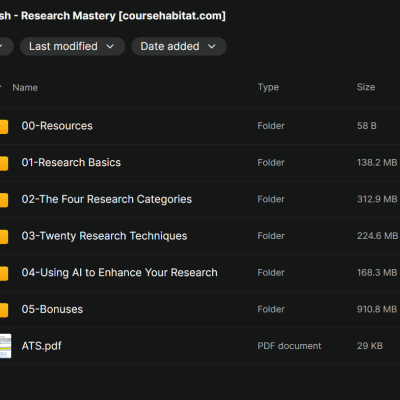Click the Research Mastery folder title
The height and width of the screenshot is (400, 400).
coord(113,16)
